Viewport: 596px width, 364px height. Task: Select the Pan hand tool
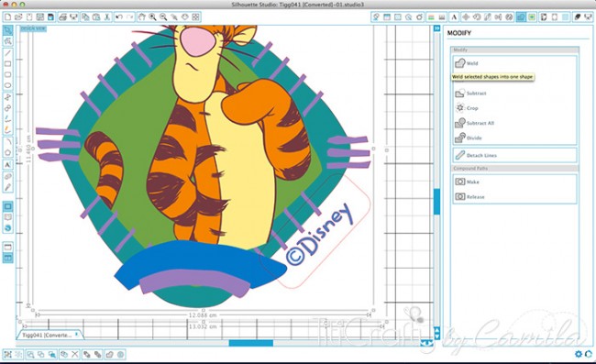coord(142,17)
